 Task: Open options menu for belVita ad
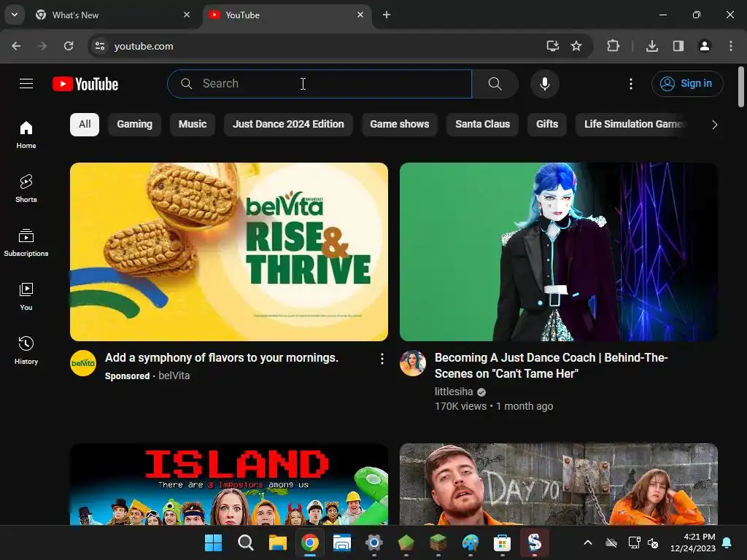(x=382, y=359)
